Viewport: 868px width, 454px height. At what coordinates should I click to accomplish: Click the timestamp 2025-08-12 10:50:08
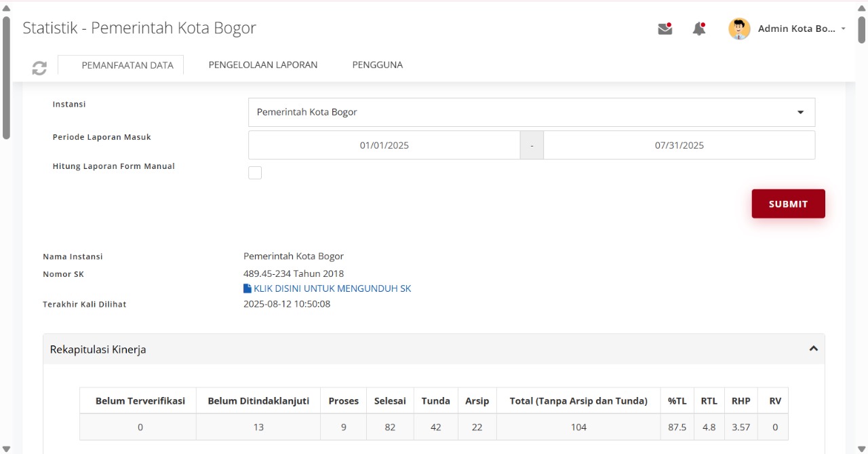pyautogui.click(x=287, y=304)
